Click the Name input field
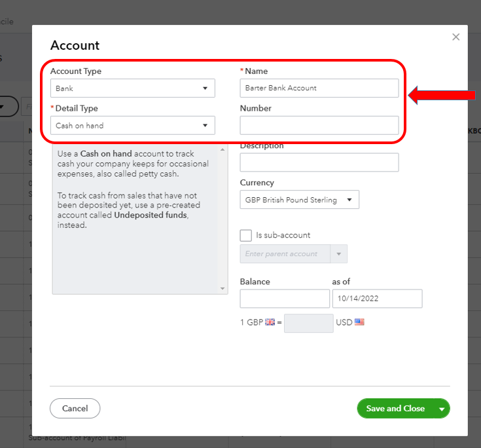This screenshot has height=448, width=481. coord(319,88)
